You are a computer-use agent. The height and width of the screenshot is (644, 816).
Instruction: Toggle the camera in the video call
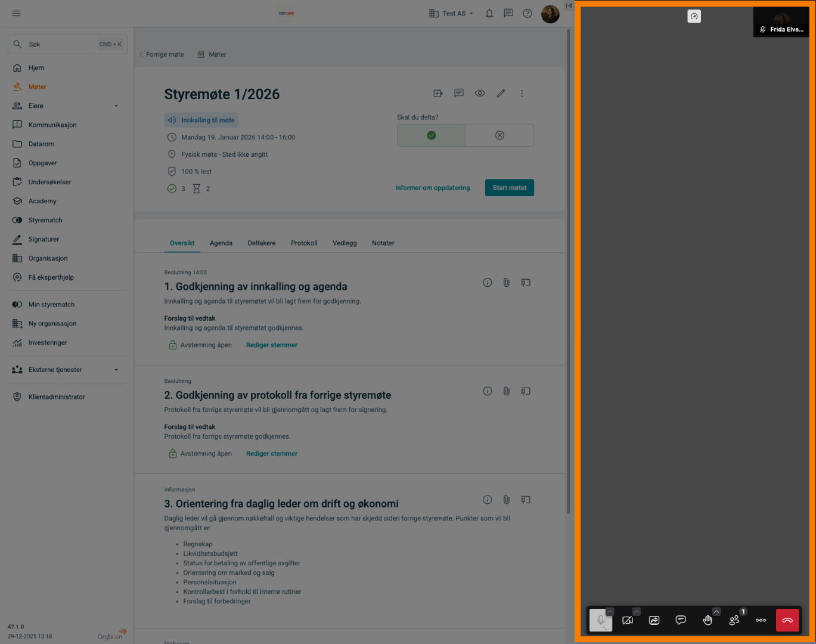point(627,620)
